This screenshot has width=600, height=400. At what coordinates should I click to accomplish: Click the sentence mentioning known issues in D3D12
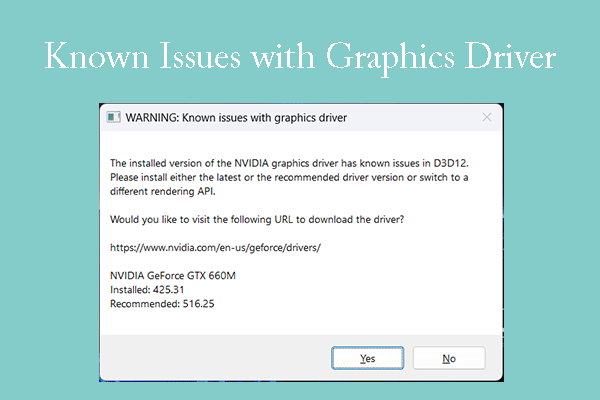coord(289,163)
